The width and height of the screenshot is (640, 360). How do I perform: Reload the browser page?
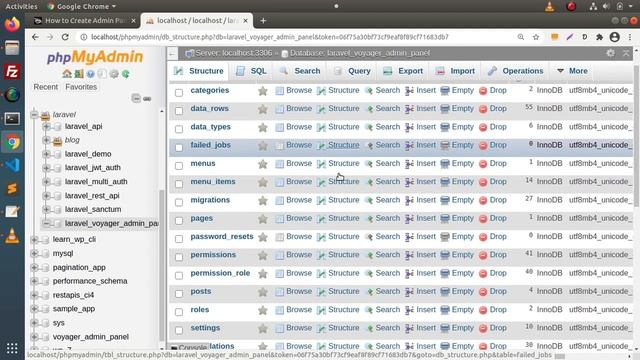click(x=65, y=37)
